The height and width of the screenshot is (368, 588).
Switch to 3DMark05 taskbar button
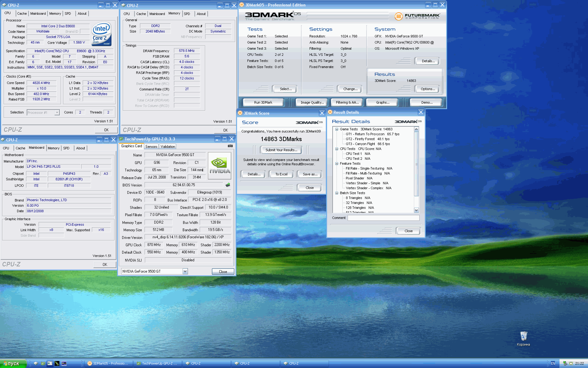pos(108,363)
